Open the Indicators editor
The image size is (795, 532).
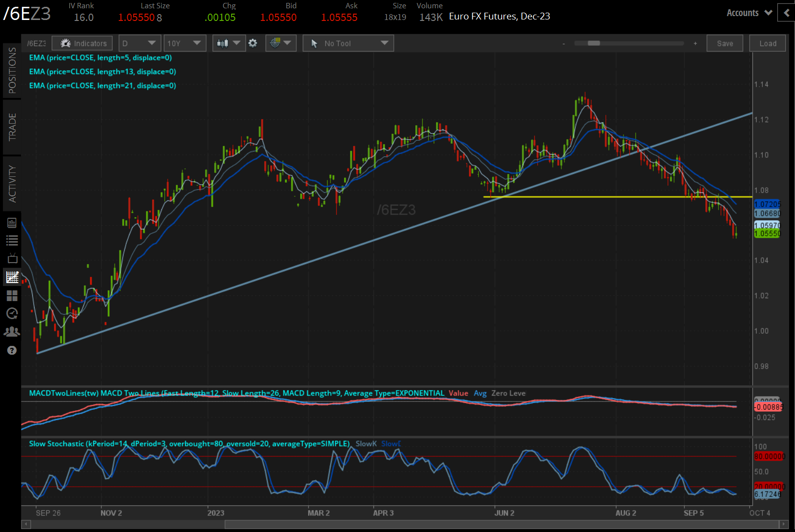[82, 43]
